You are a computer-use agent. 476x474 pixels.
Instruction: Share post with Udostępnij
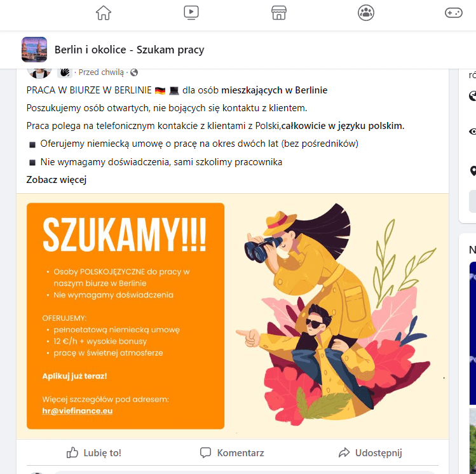click(371, 453)
